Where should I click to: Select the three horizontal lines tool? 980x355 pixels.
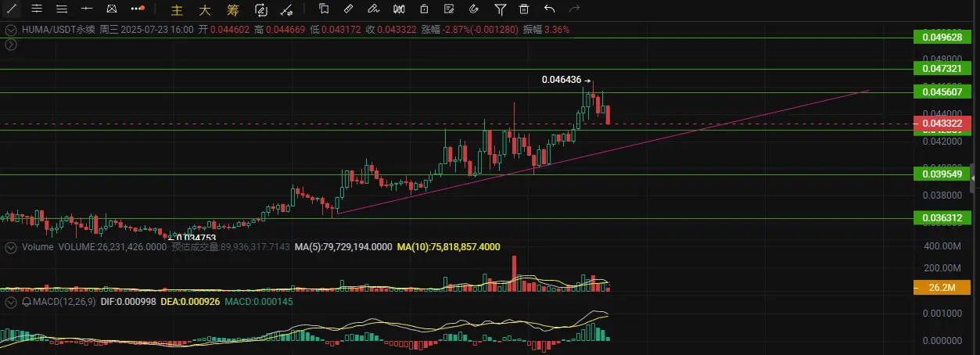[62, 9]
